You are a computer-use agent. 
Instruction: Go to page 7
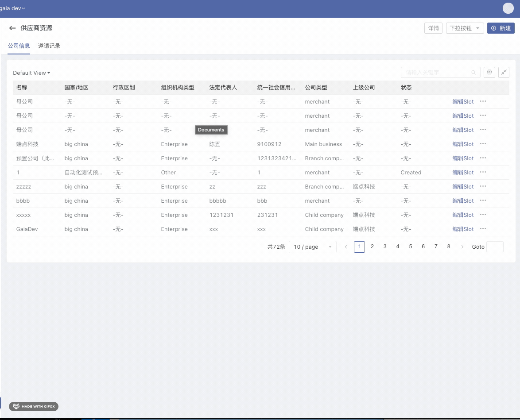coord(436,247)
